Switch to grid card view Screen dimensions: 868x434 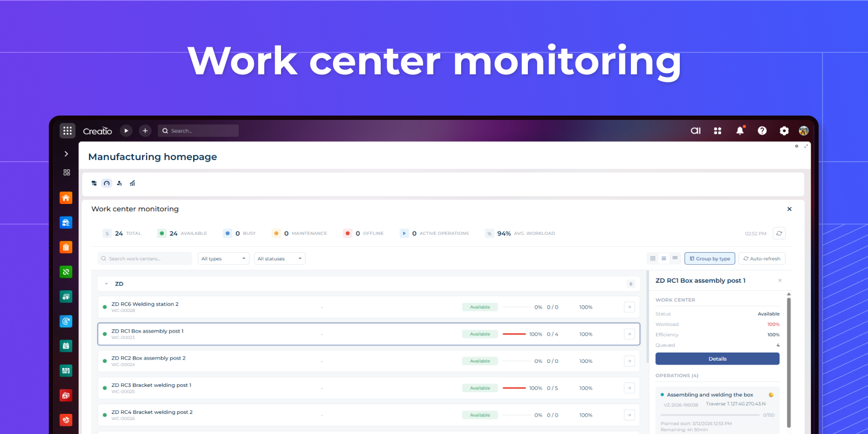[x=653, y=259]
